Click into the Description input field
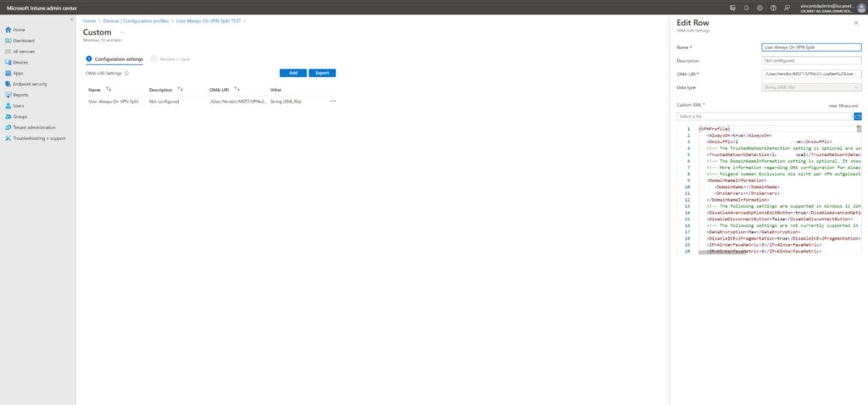The image size is (868, 405). tap(811, 60)
